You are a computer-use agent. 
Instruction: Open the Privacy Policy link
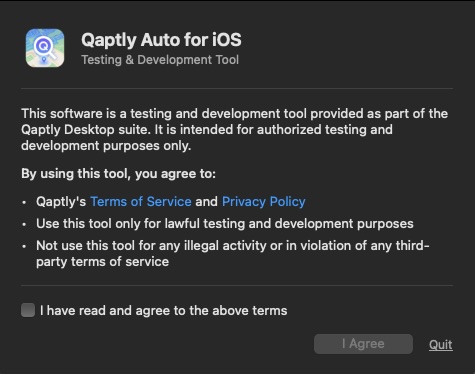click(264, 201)
